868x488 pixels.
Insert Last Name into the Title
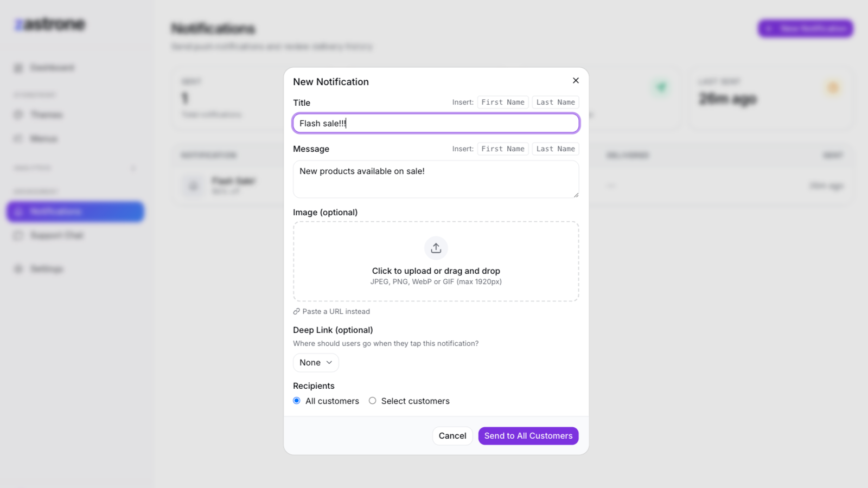(x=556, y=102)
